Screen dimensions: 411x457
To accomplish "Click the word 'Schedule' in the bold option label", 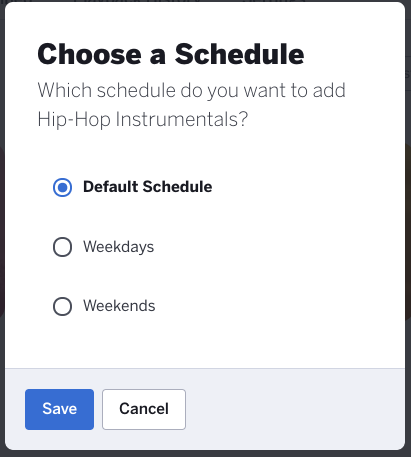I will click(x=177, y=187).
